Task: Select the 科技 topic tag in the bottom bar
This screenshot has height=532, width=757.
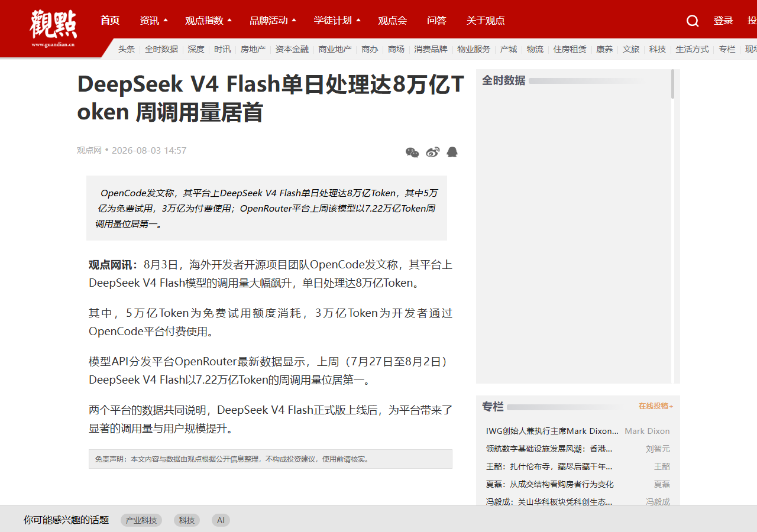Action: pyautogui.click(x=187, y=520)
